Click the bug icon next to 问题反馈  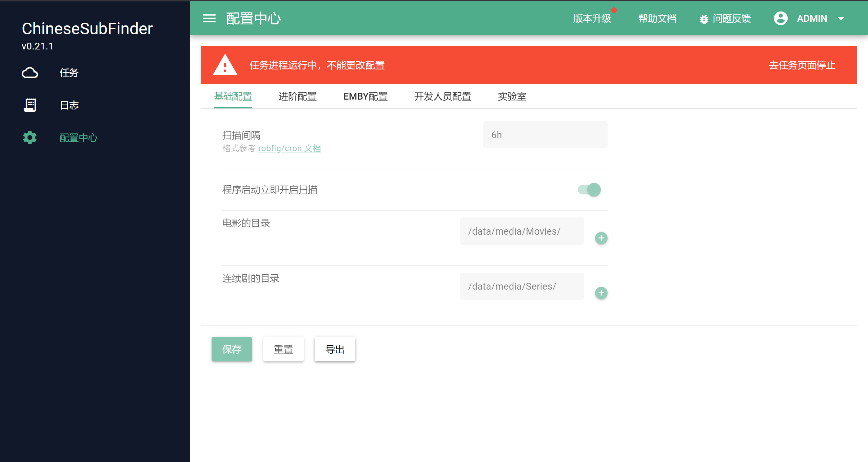[704, 19]
